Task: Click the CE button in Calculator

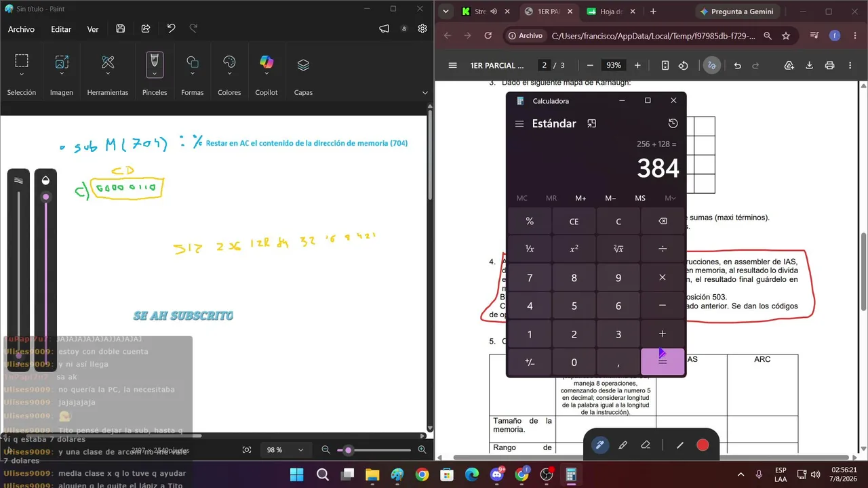Action: click(574, 222)
